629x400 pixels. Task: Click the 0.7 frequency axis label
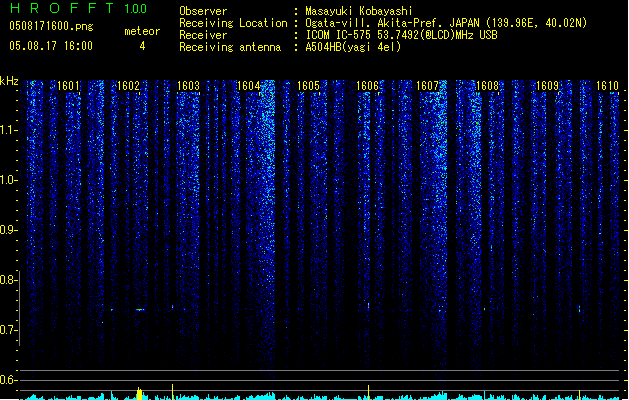[x=7, y=330]
